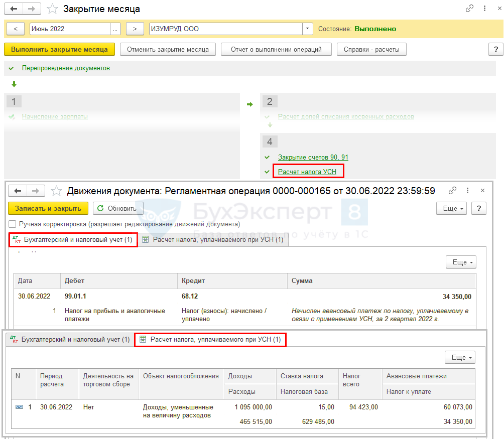Viewport: 504px width, 439px height.
Task: Click Период расчета column header
Action: 57,384
